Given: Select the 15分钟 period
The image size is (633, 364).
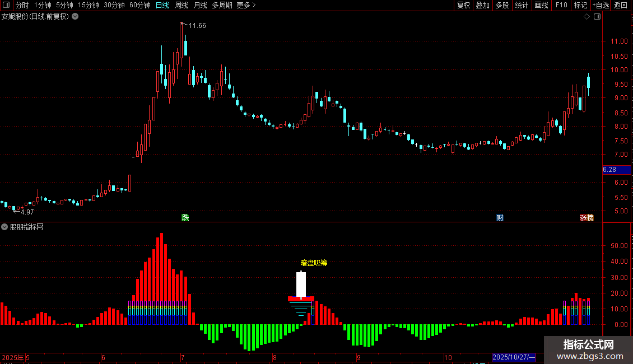Looking at the screenshot, I should pyautogui.click(x=88, y=5).
